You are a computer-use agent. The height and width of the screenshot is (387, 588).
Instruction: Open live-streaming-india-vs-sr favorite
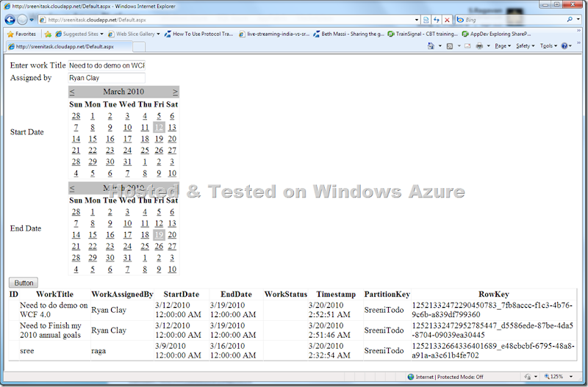coord(274,34)
